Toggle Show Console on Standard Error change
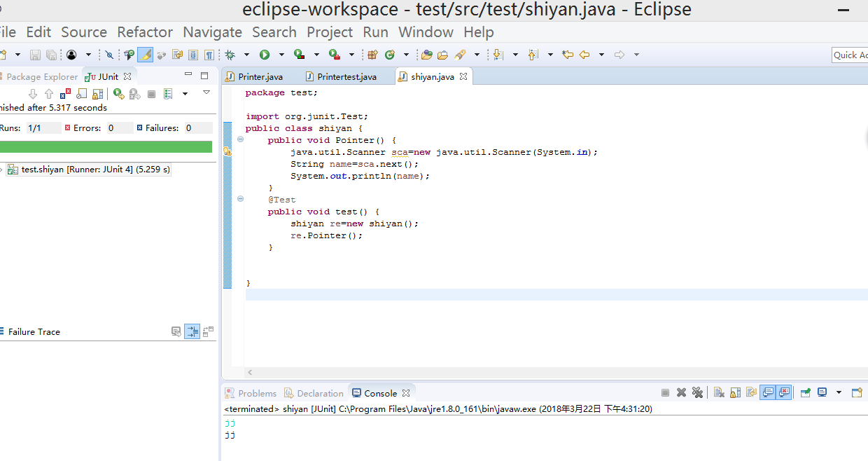This screenshot has width=868, height=461. click(x=785, y=393)
